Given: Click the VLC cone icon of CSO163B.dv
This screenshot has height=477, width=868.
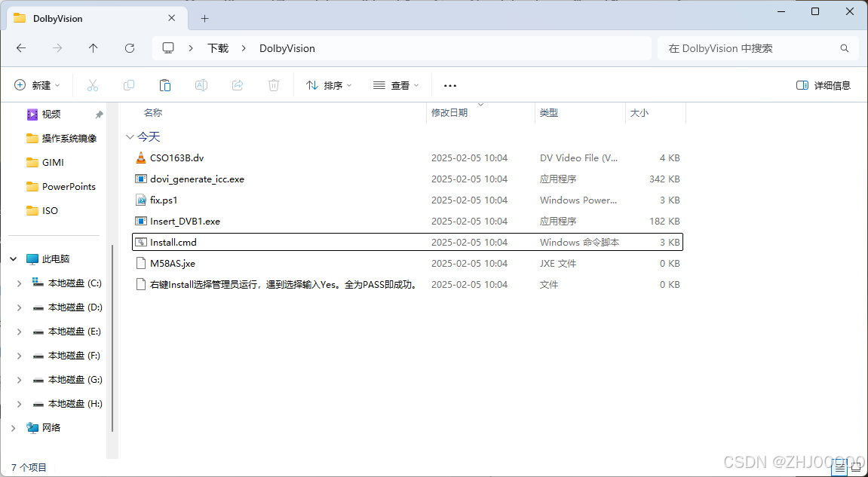Looking at the screenshot, I should 140,157.
